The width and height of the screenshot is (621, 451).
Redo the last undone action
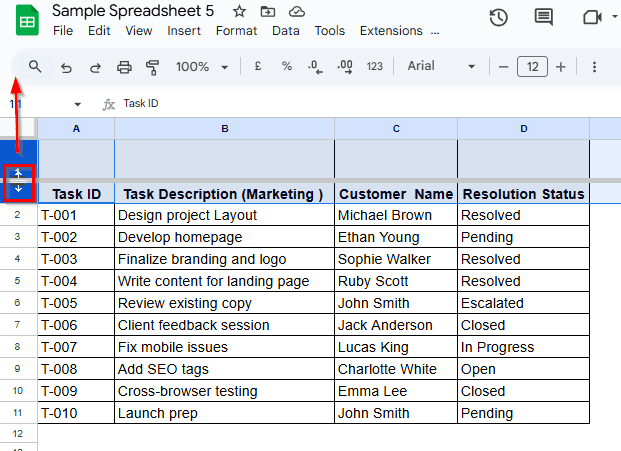[95, 67]
